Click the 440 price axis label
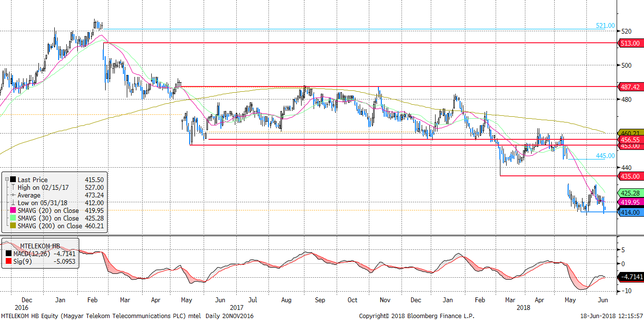Viewport: 644px width, 320px height. pyautogui.click(x=626, y=167)
